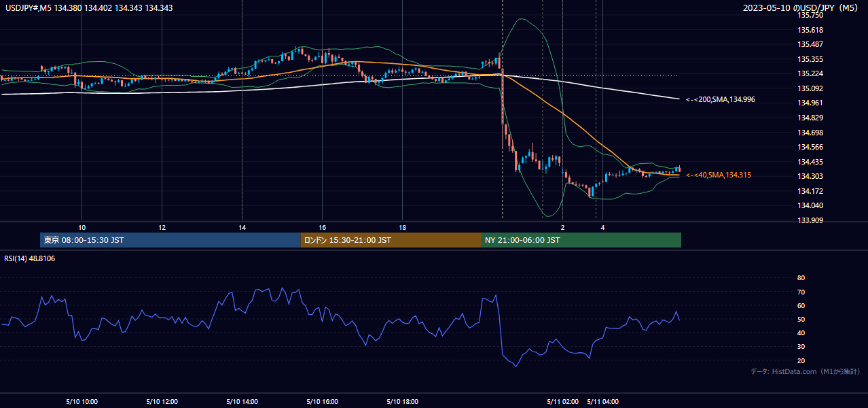
Task: Click price axis label 135.092
Action: [810, 88]
